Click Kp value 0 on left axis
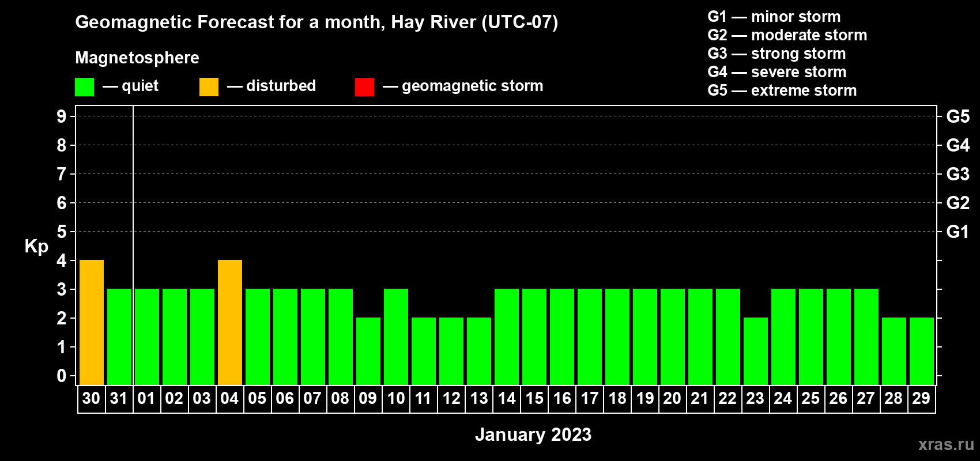This screenshot has height=461, width=980. point(62,376)
